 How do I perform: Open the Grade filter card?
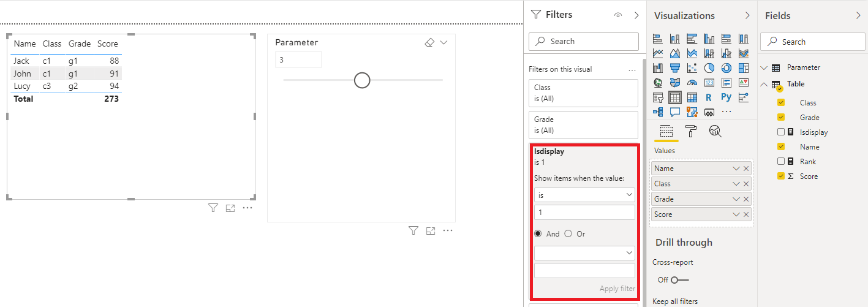point(583,125)
